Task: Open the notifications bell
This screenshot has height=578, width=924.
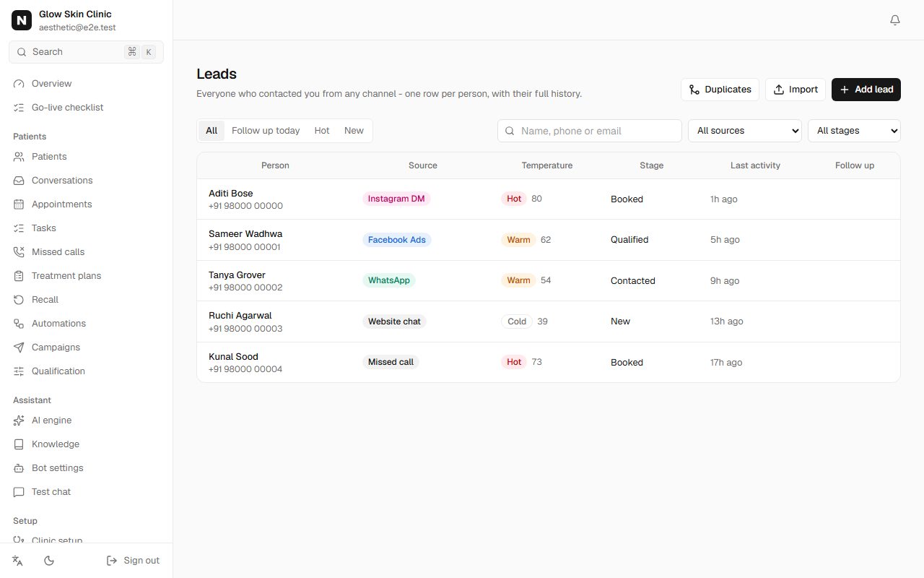Action: click(895, 20)
